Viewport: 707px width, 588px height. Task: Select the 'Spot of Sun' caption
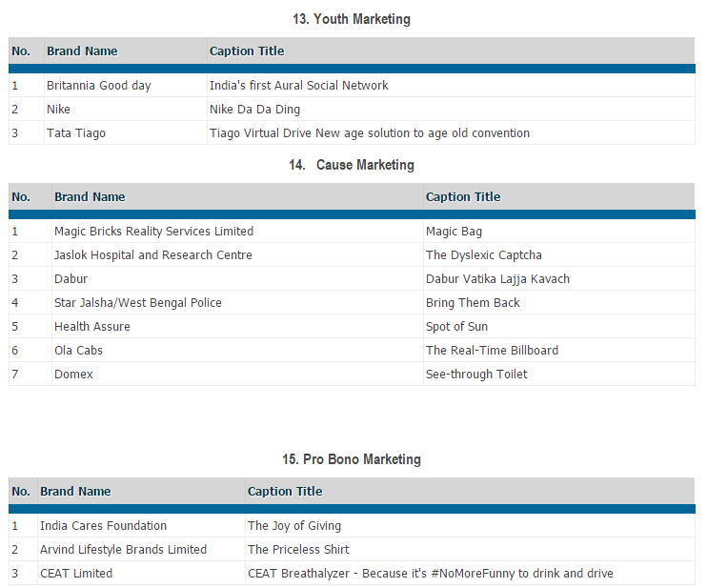pyautogui.click(x=456, y=327)
